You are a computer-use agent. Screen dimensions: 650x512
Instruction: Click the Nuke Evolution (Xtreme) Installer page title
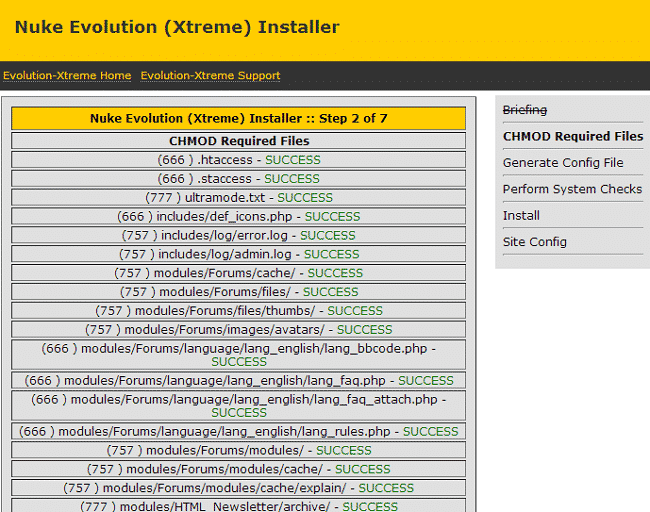[x=177, y=28]
